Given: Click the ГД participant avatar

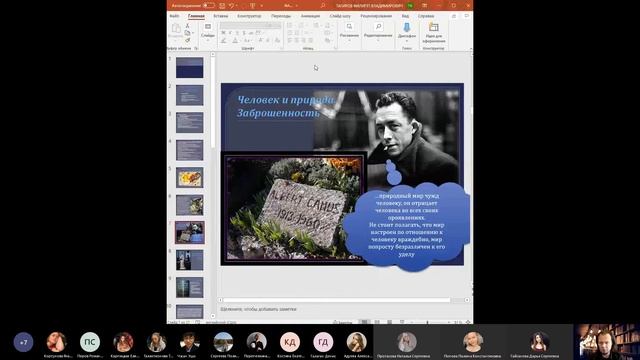Looking at the screenshot, I should [323, 342].
